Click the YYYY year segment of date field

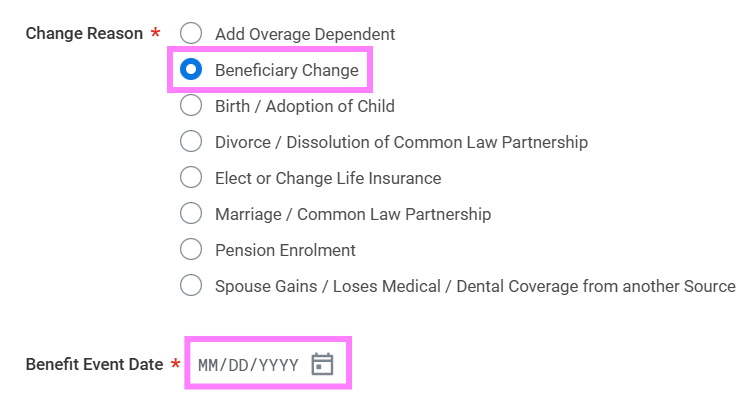[279, 365]
